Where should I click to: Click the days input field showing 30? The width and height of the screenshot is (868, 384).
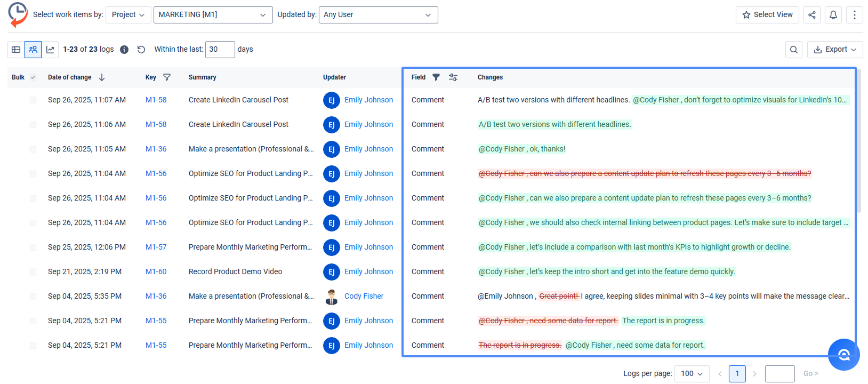(x=220, y=50)
